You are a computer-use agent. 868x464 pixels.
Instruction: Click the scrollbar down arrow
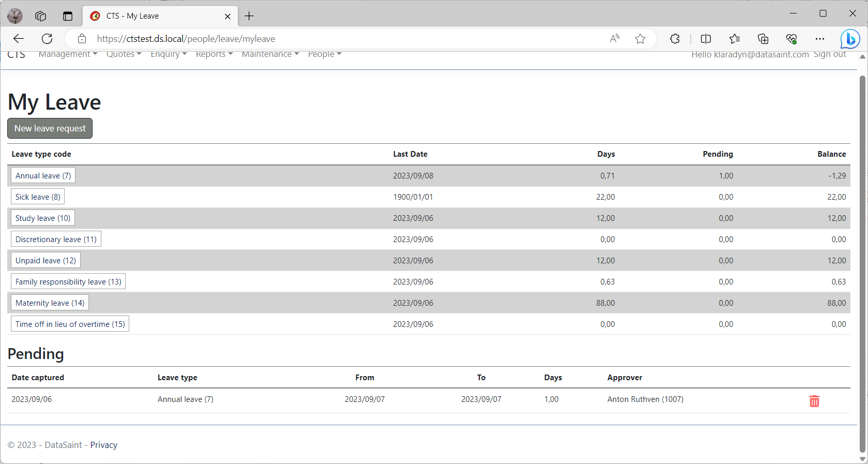862,459
